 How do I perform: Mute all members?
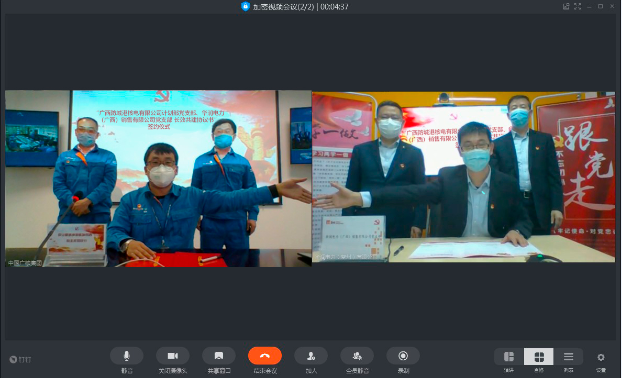[357, 356]
